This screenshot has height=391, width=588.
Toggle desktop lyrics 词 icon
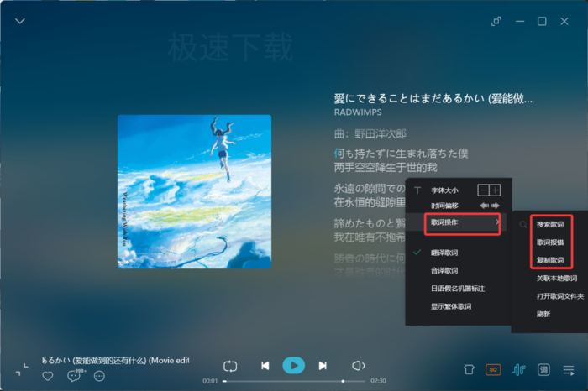click(x=543, y=370)
